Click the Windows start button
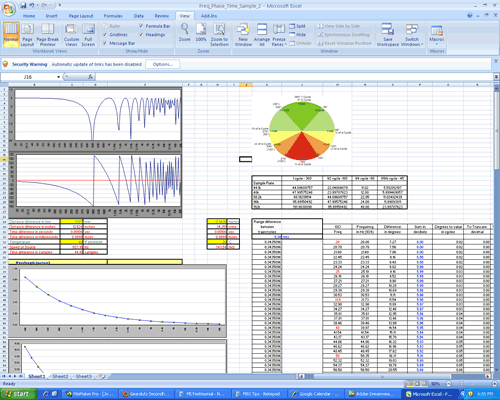Image resolution: width=500 pixels, height=400 pixels. click(19, 394)
